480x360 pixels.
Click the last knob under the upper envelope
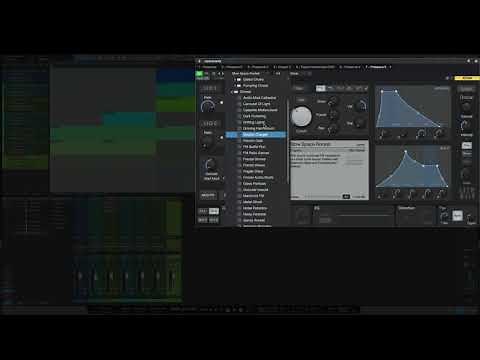tap(439, 134)
